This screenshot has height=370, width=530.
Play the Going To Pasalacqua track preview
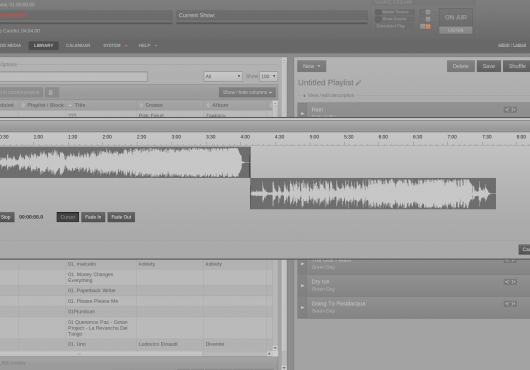[x=302, y=307]
